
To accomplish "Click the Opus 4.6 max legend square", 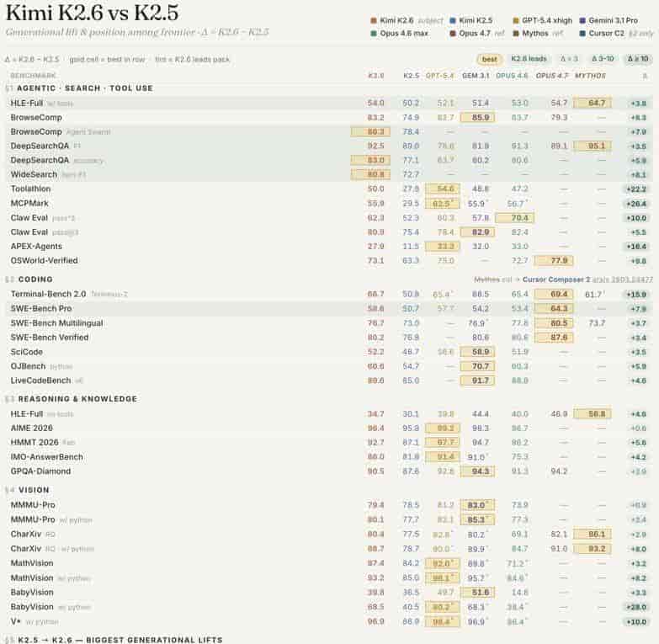I will tap(374, 33).
